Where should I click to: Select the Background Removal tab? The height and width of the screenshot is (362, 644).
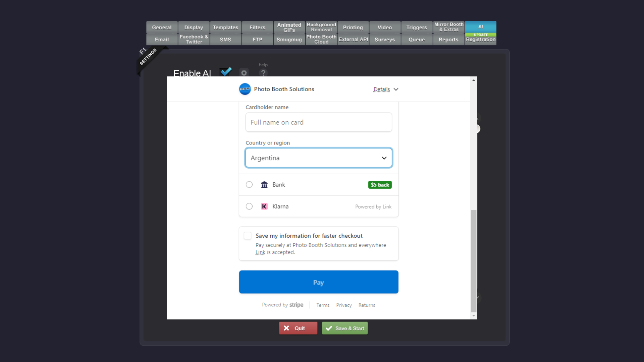tap(321, 27)
